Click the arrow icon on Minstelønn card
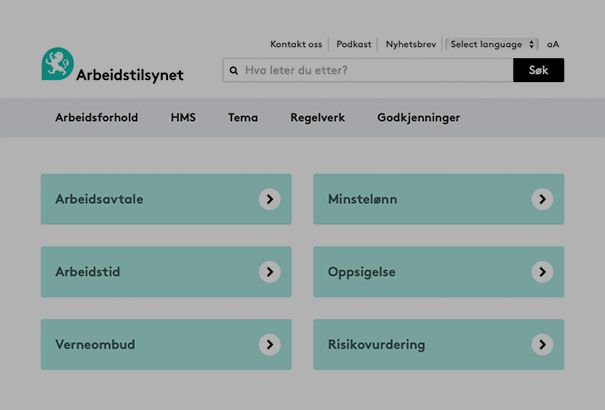 pos(542,199)
